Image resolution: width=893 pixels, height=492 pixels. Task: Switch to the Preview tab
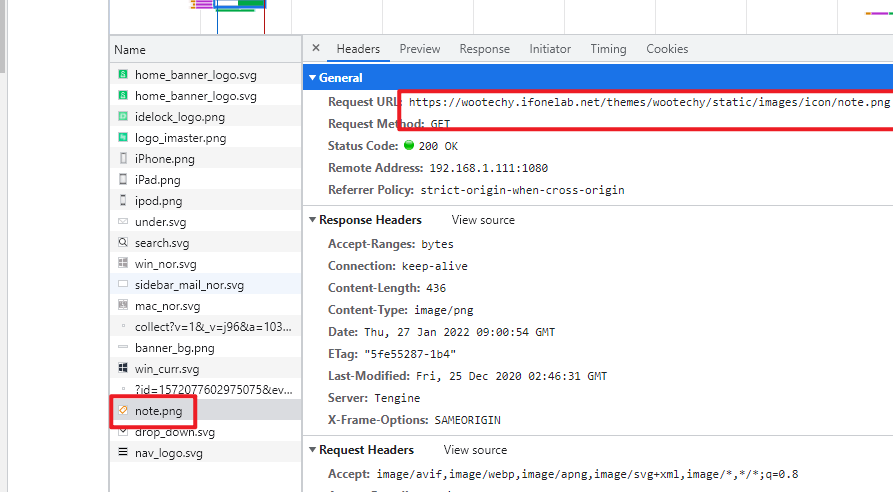pyautogui.click(x=419, y=49)
